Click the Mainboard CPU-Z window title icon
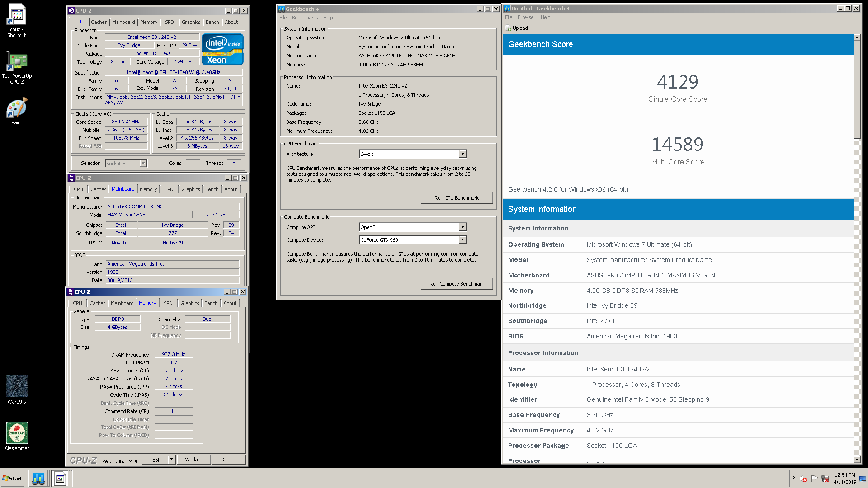The height and width of the screenshot is (488, 868). [71, 178]
